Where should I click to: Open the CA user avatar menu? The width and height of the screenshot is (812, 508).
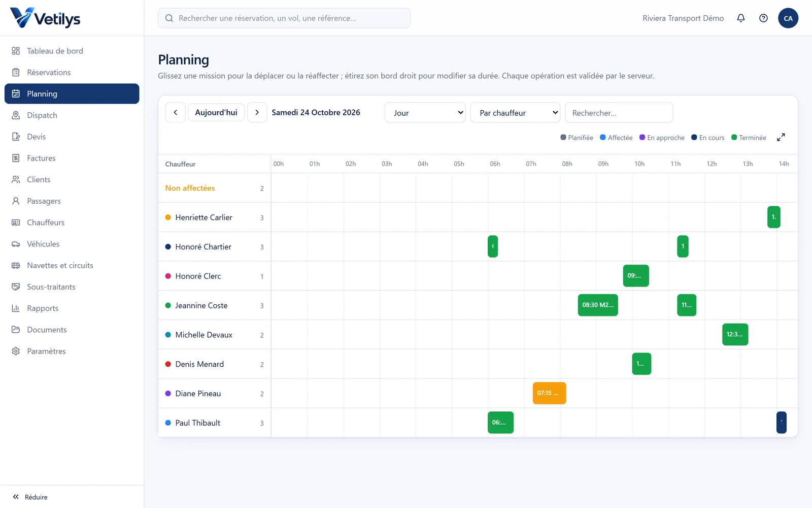788,18
